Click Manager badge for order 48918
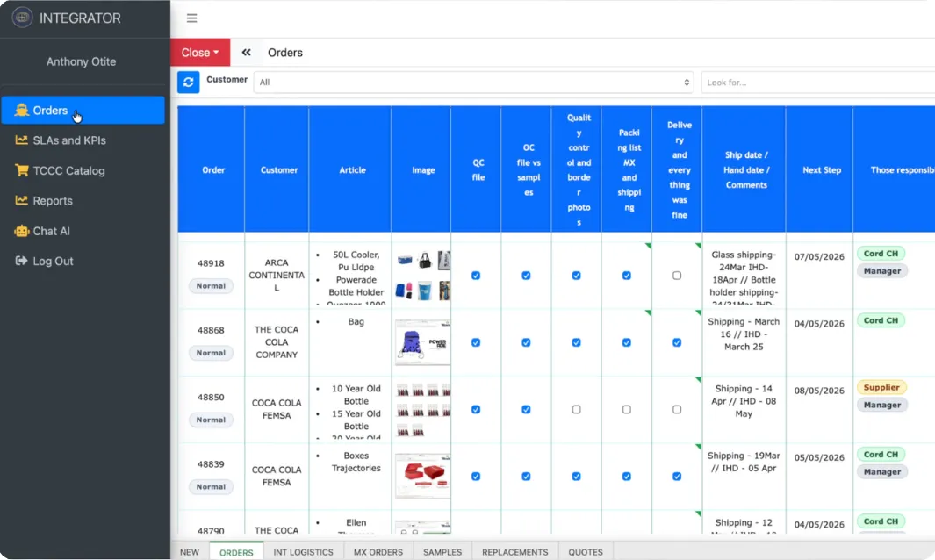The width and height of the screenshot is (935, 560). pyautogui.click(x=882, y=270)
